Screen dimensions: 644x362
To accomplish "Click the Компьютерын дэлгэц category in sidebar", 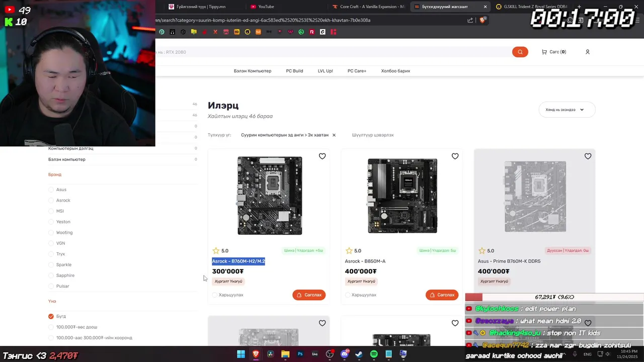I will click(x=71, y=148).
